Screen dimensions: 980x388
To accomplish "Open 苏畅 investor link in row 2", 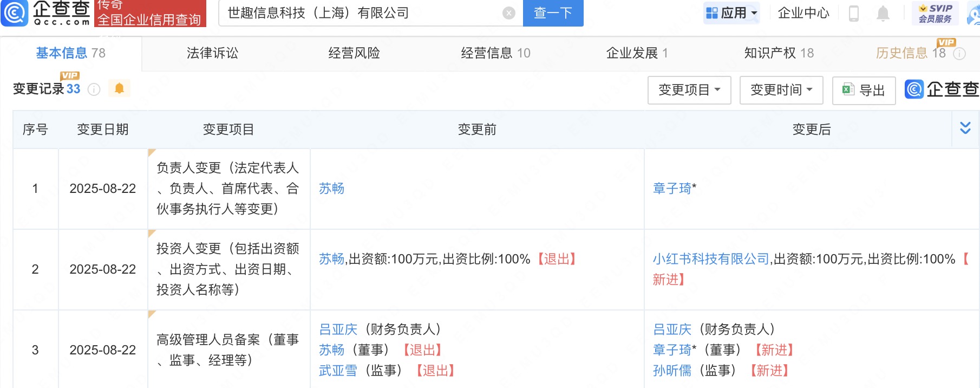I will [332, 259].
